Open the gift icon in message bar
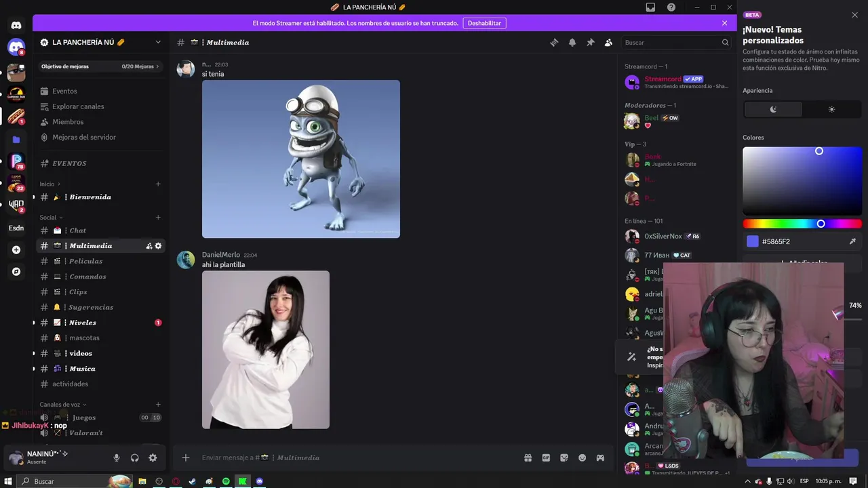The height and width of the screenshot is (488, 868). (x=528, y=457)
